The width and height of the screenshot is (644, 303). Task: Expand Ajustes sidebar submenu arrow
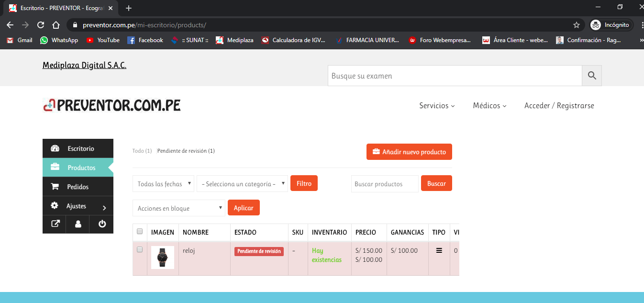[104, 207]
